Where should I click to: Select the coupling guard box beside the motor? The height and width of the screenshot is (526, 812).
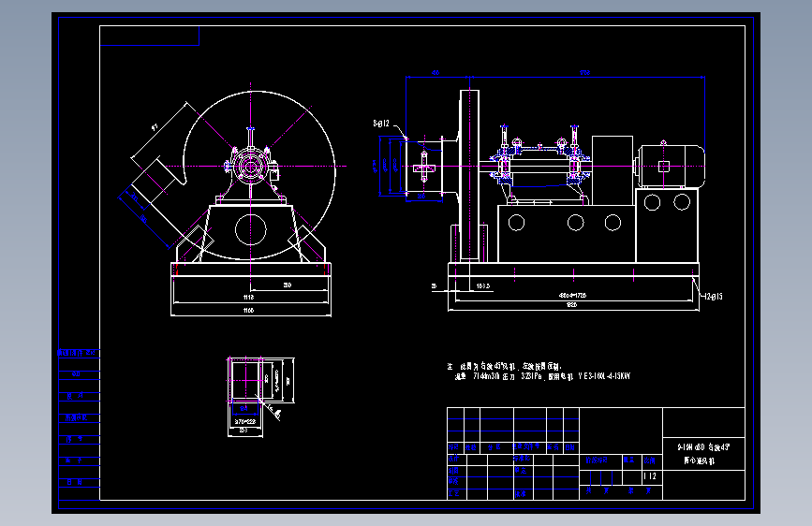click(x=613, y=170)
